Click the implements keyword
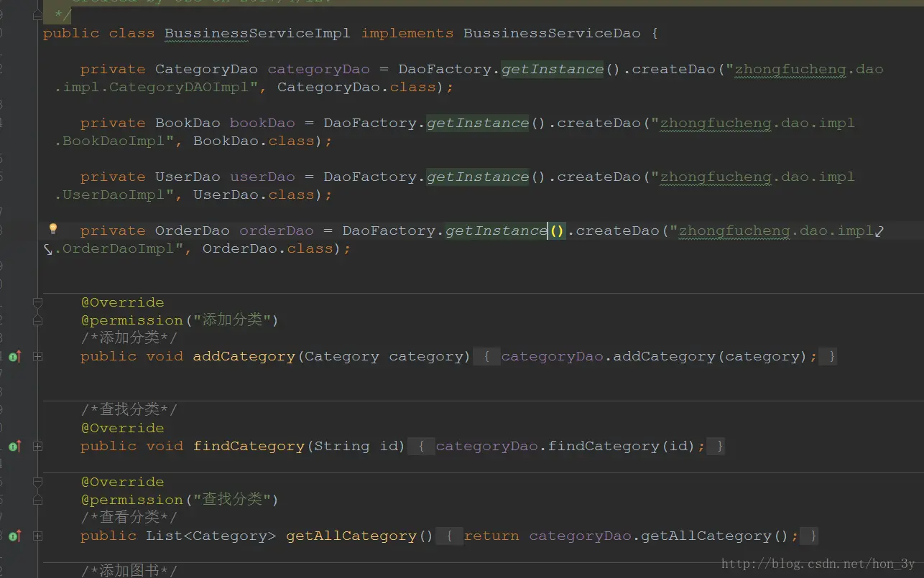The height and width of the screenshot is (578, 924). 407,33
